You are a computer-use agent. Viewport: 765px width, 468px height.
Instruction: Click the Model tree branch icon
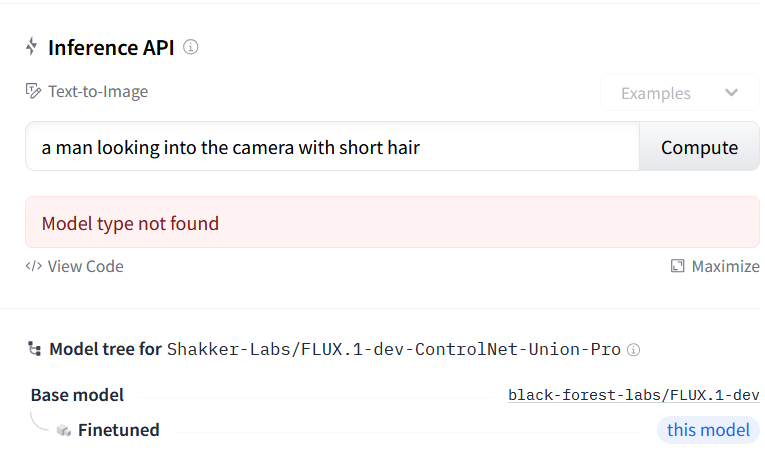point(35,349)
